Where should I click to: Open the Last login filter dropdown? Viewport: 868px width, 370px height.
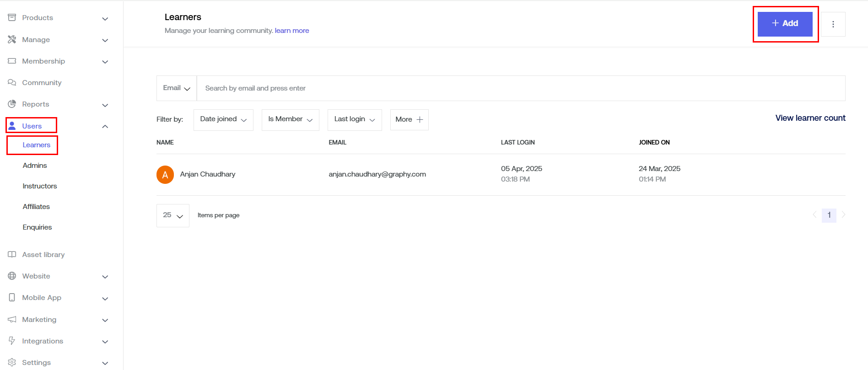(x=355, y=119)
